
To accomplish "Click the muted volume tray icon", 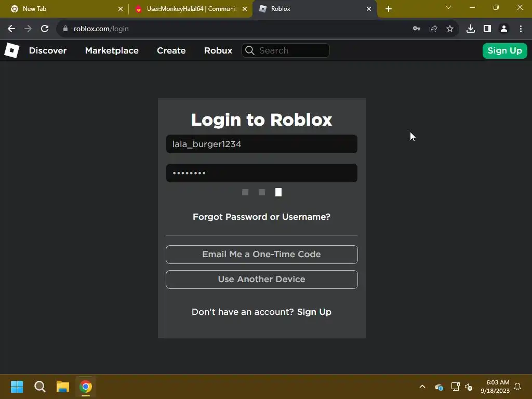I will pyautogui.click(x=469, y=387).
